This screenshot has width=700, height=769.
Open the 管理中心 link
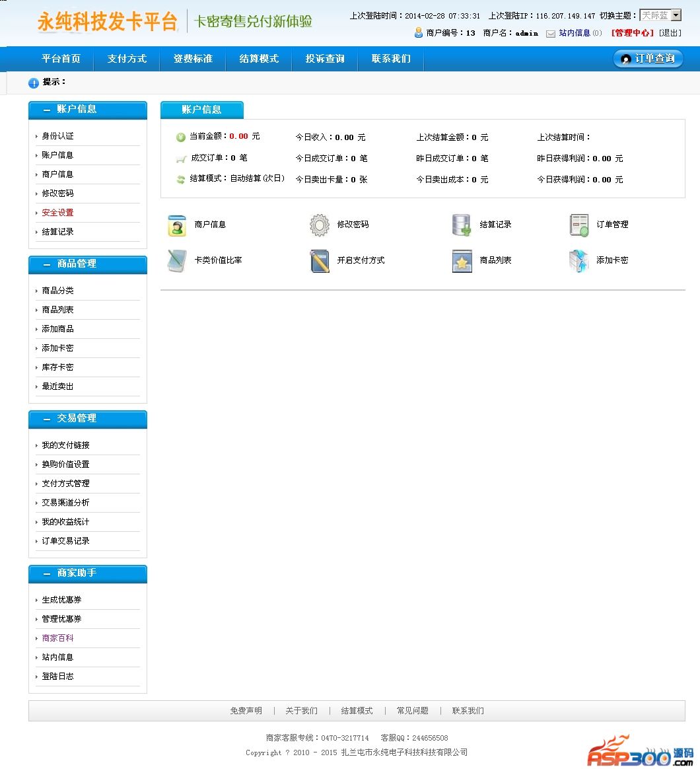click(633, 33)
